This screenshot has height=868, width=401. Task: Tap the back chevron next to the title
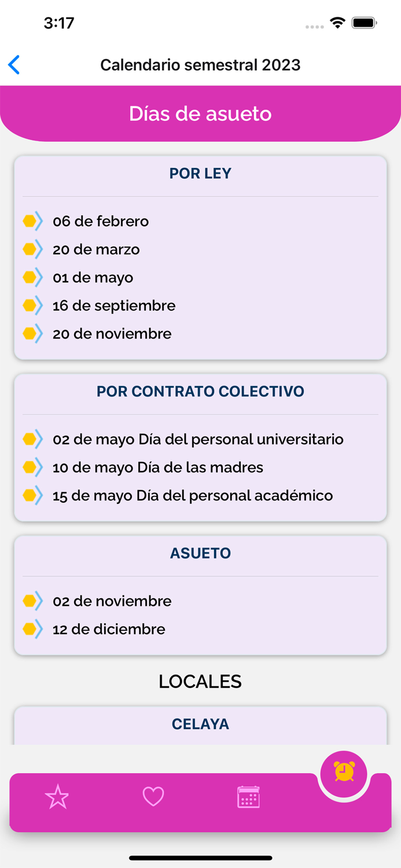[14, 65]
